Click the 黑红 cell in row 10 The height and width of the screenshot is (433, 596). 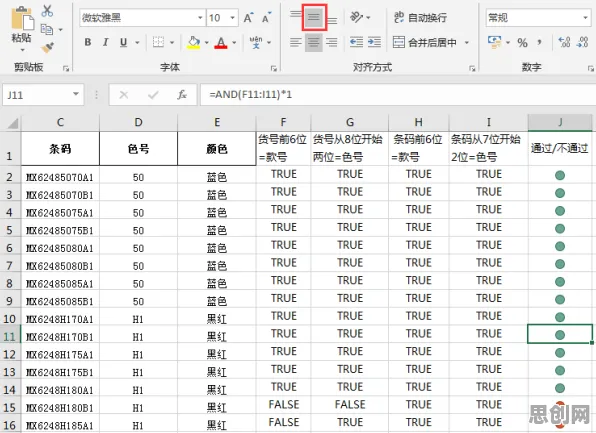point(217,319)
